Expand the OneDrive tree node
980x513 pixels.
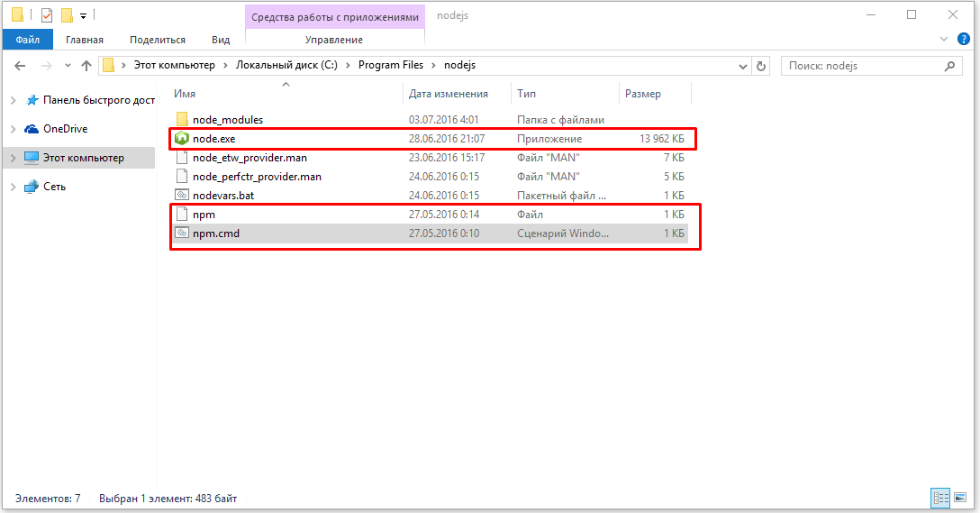14,129
